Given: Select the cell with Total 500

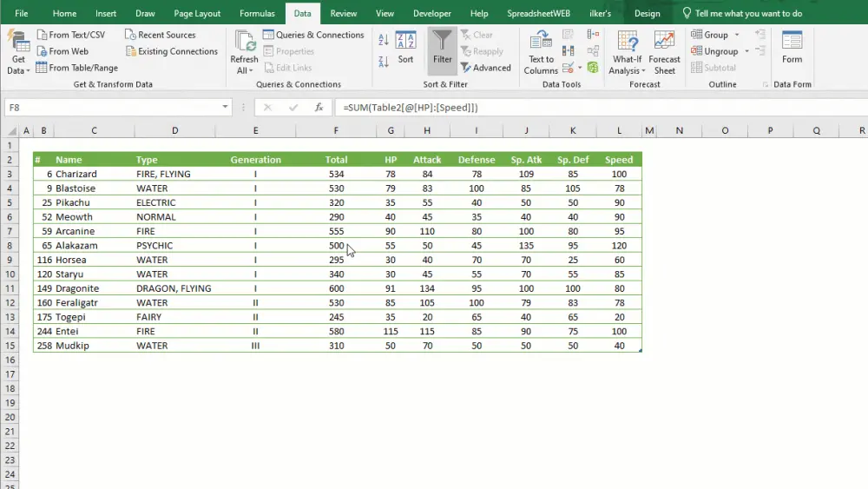Looking at the screenshot, I should click(x=336, y=245).
